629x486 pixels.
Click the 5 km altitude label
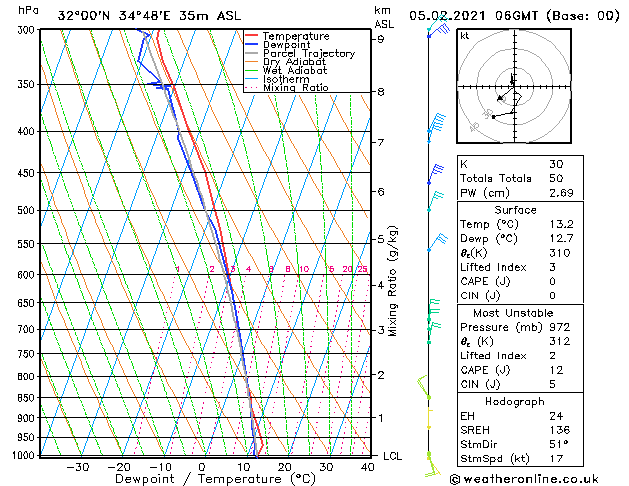[x=380, y=239]
